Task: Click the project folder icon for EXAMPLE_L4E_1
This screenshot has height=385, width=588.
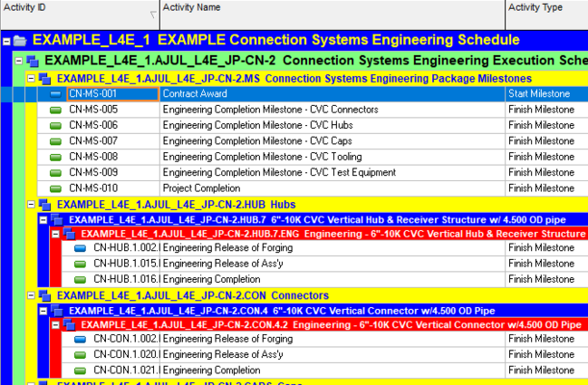Action: coord(21,41)
